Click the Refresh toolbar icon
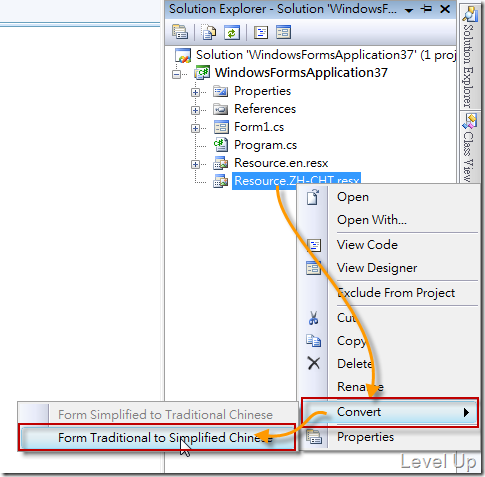Image resolution: width=485 pixels, height=477 pixels. pyautogui.click(x=232, y=32)
